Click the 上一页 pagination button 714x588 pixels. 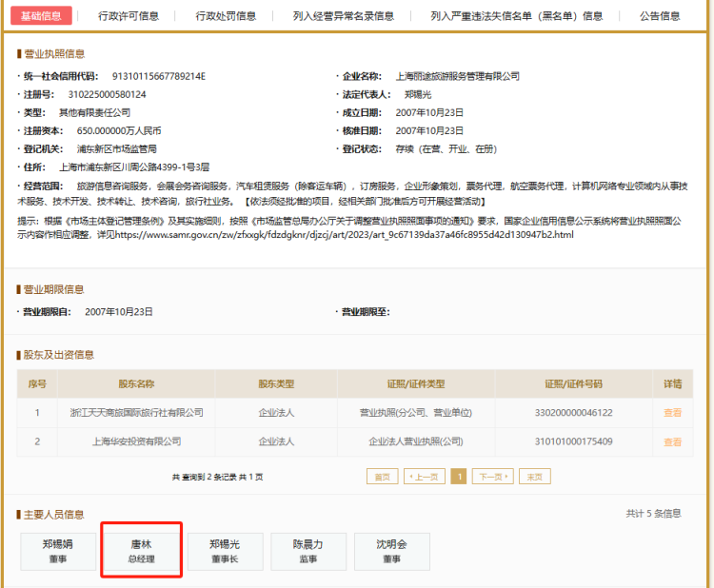[x=425, y=477]
